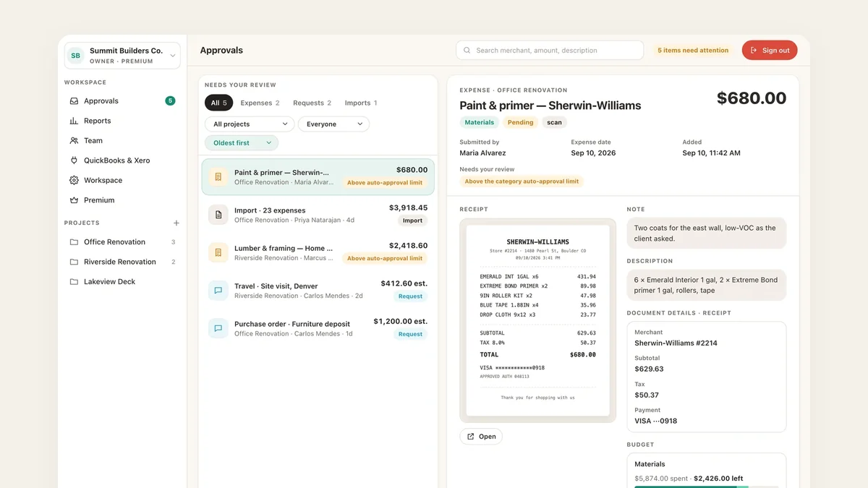Image resolution: width=868 pixels, height=488 pixels.
Task: Click the $2,418.60 amount
Action: click(408, 246)
